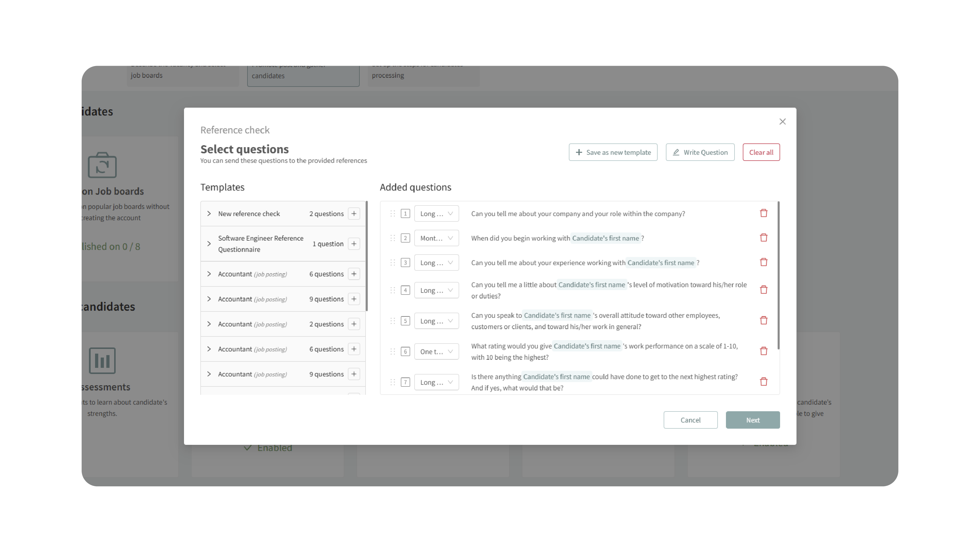Close the Reference check dialog

tap(782, 121)
